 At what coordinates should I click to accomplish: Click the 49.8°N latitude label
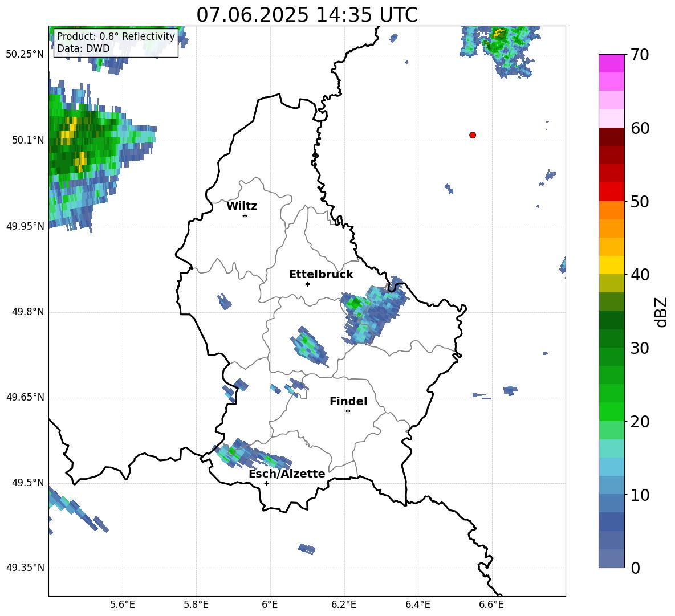27,312
